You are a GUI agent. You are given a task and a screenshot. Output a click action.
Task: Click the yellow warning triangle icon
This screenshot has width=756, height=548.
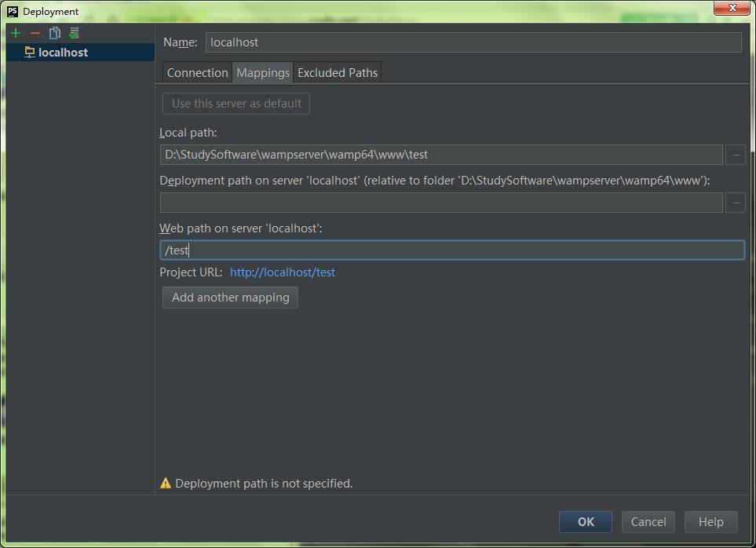[166, 483]
